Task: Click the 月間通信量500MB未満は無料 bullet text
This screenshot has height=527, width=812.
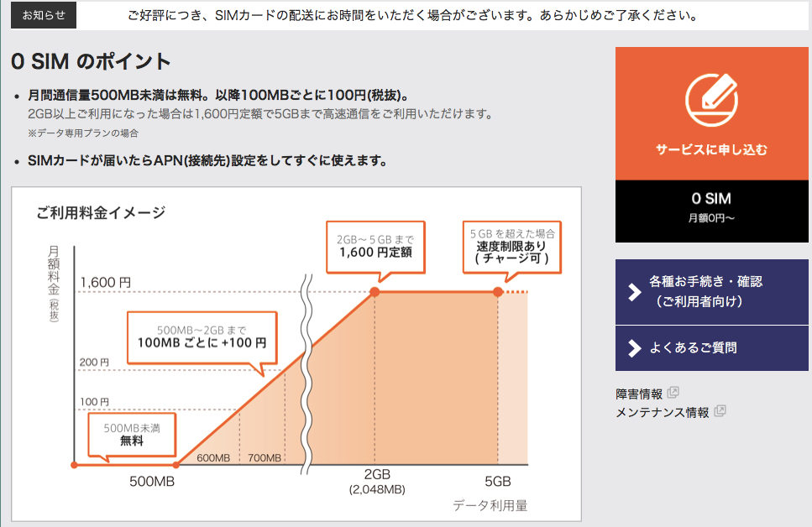Action: (219, 96)
